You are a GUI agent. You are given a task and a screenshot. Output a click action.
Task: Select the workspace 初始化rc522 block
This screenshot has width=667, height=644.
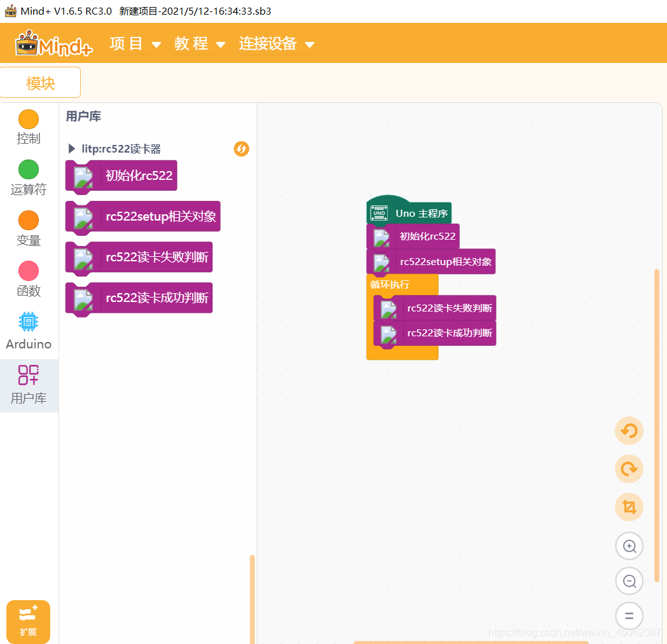(x=413, y=236)
